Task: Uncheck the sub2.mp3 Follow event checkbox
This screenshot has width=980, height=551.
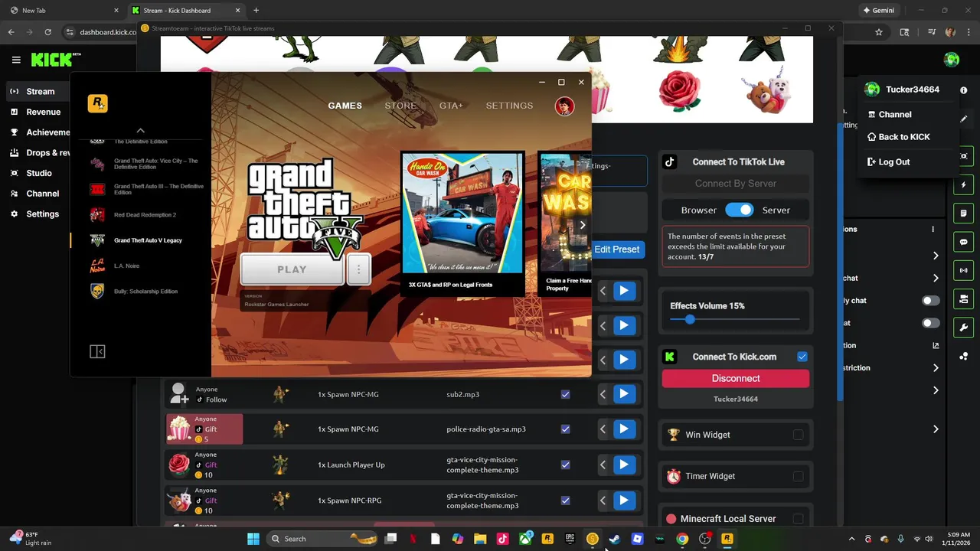Action: click(565, 394)
